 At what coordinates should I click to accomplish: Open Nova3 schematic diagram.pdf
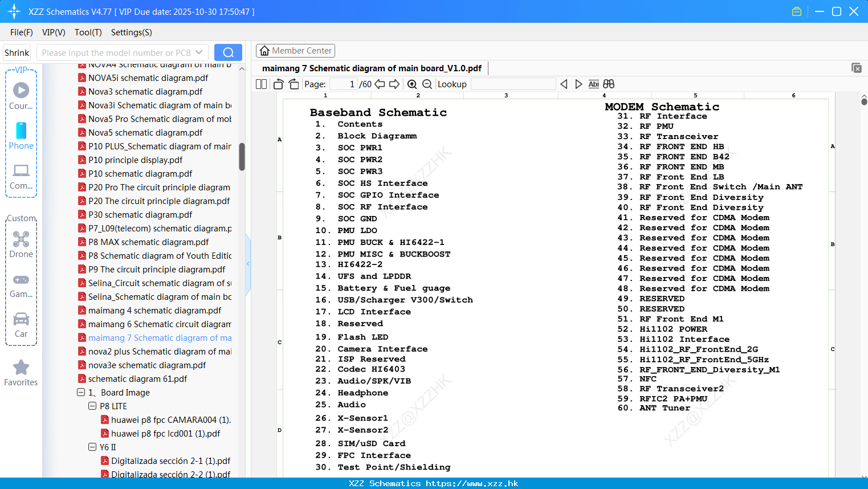(x=145, y=91)
